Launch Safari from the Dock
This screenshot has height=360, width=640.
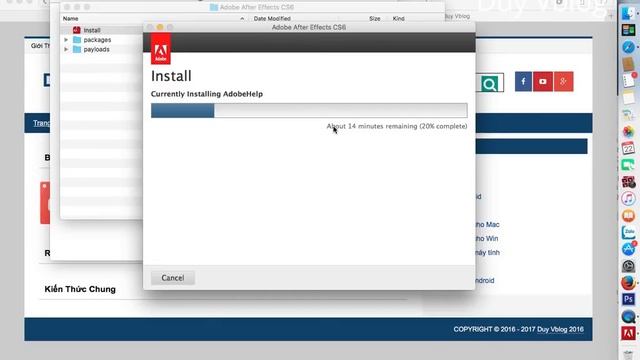629,47
